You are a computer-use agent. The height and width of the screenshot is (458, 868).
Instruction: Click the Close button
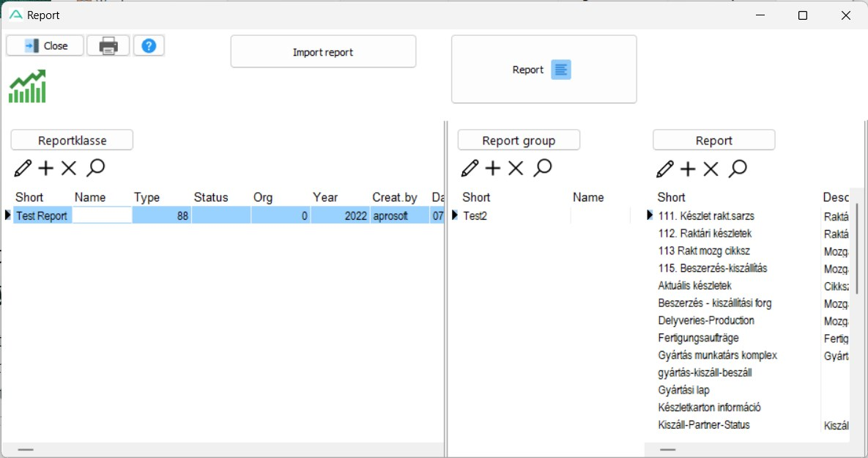point(45,45)
